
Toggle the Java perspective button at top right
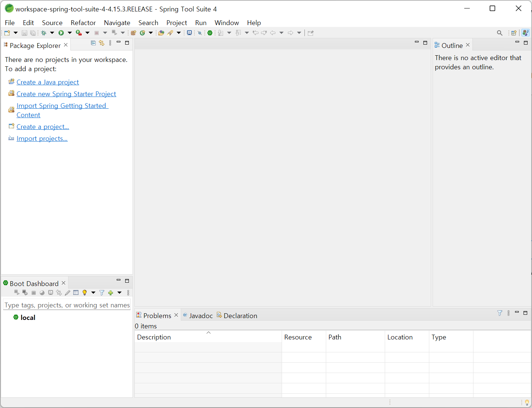tap(525, 33)
